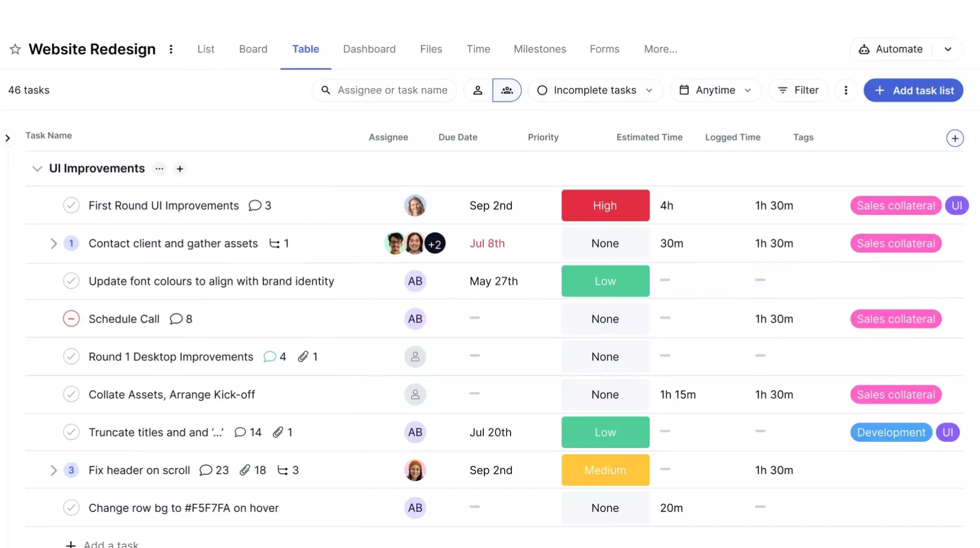Add a new column to table

(x=955, y=138)
